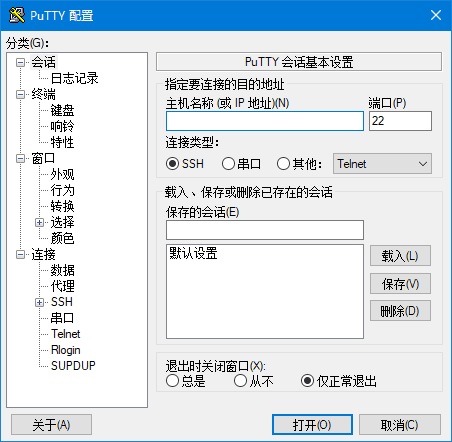Open 串口 category in tree
Image resolution: width=452 pixels, height=442 pixels.
(62, 318)
